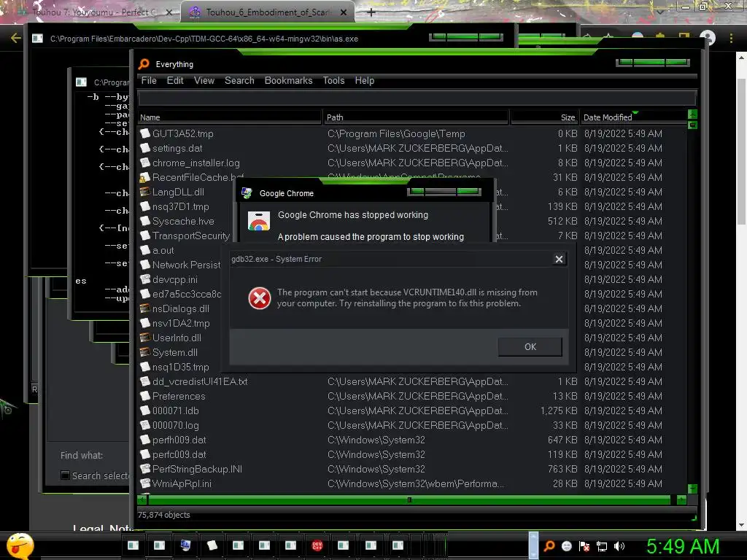747x560 pixels.
Task: Click the Everything search input field
Action: pyautogui.click(x=417, y=98)
